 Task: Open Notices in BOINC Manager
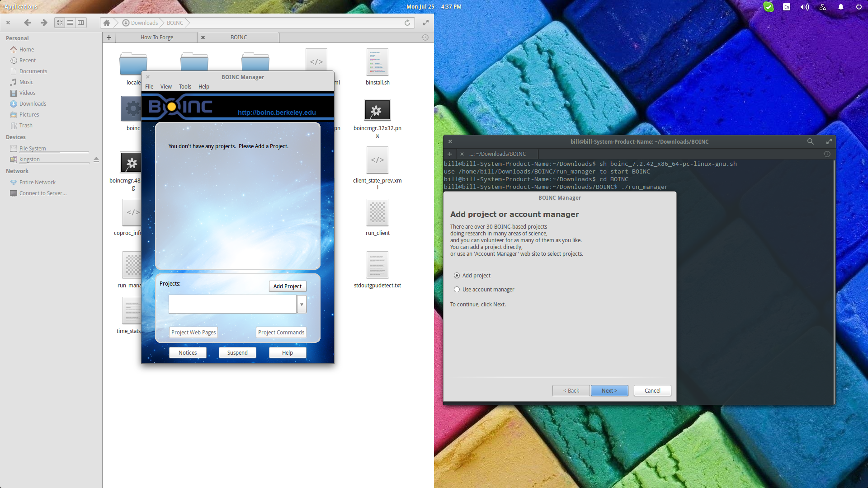pyautogui.click(x=188, y=353)
